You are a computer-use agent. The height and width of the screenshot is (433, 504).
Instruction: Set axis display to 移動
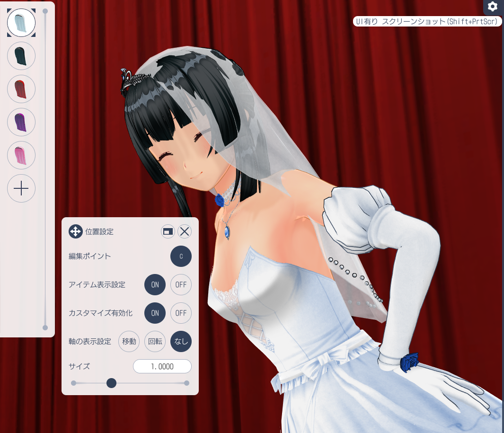pyautogui.click(x=129, y=341)
